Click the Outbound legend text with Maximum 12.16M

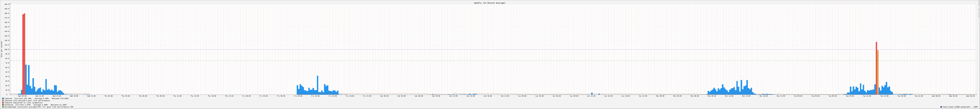pyautogui.click(x=35, y=105)
